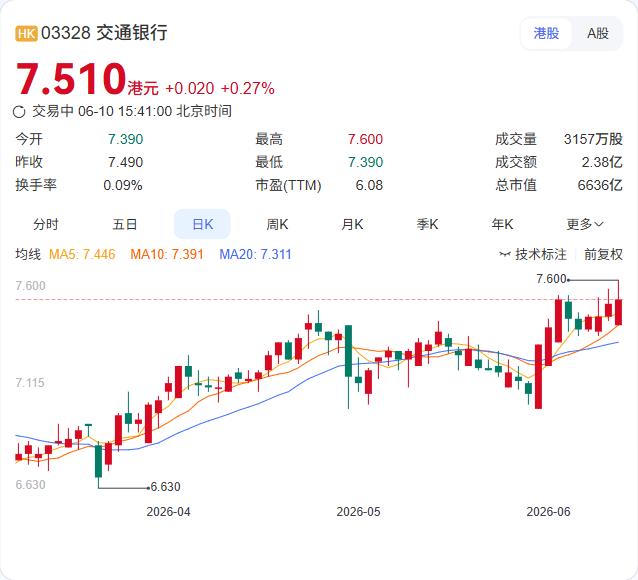Screen dimensions: 638x580
Task: Click the 7.115 price axis label
Action: click(x=30, y=383)
